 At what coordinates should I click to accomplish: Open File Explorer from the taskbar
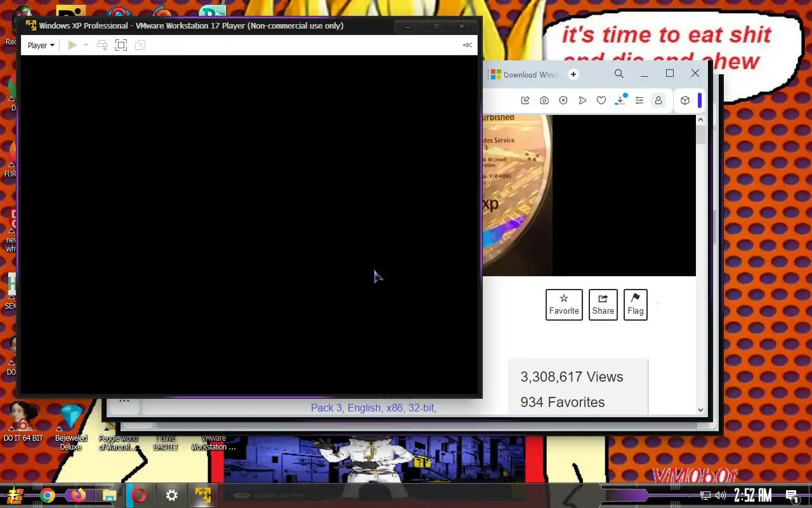pos(109,495)
